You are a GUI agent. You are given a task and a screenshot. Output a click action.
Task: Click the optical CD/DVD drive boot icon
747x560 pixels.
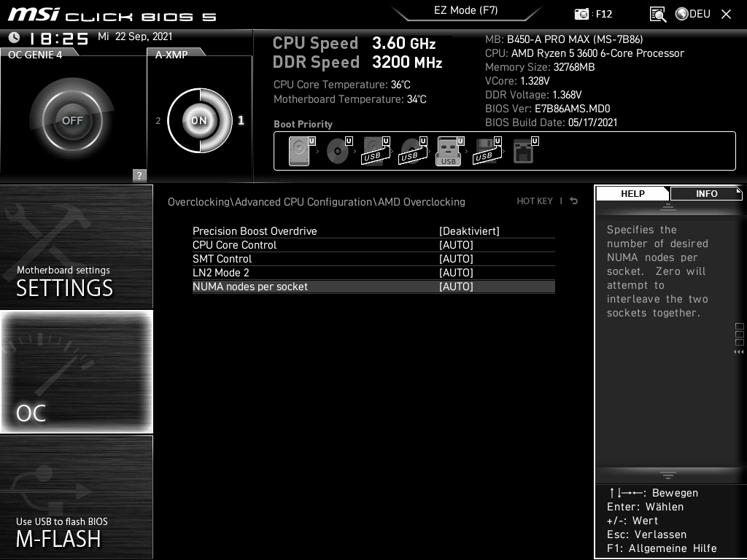click(x=336, y=149)
